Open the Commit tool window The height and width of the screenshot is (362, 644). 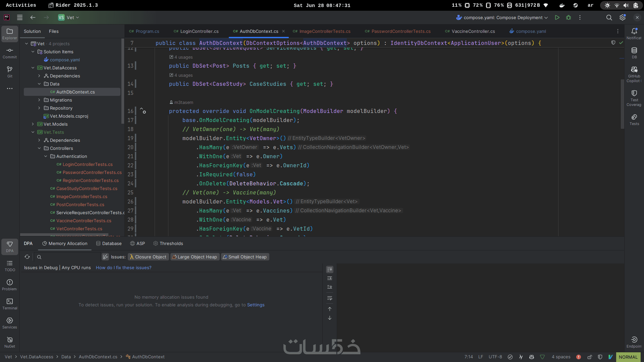point(10,53)
